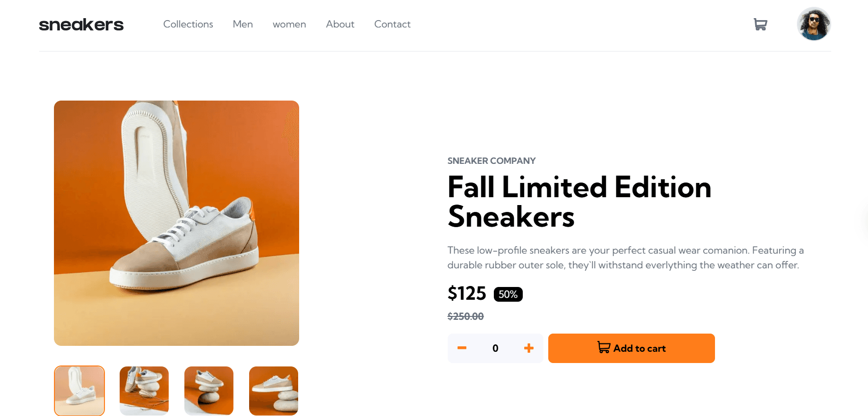The height and width of the screenshot is (416, 868).
Task: Click the cart icon inside Add to cart
Action: pyautogui.click(x=604, y=347)
